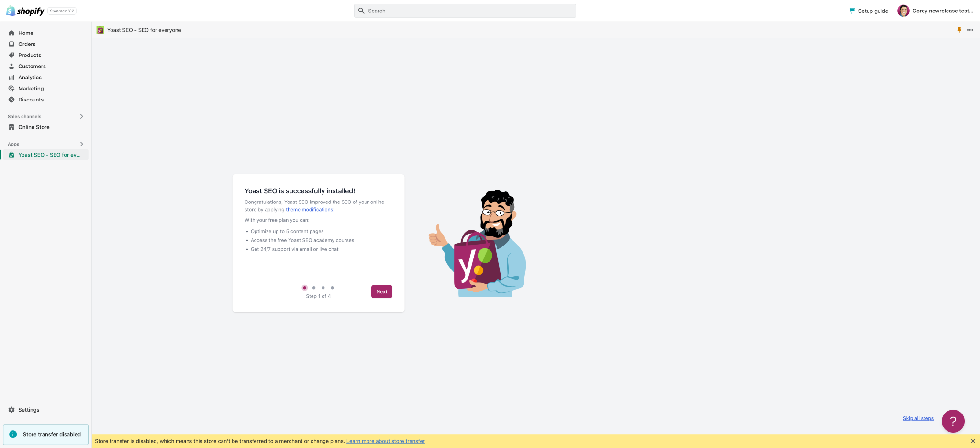Click the Store transfer disabled notice
Viewport: 980px width, 448px height.
[46, 435]
